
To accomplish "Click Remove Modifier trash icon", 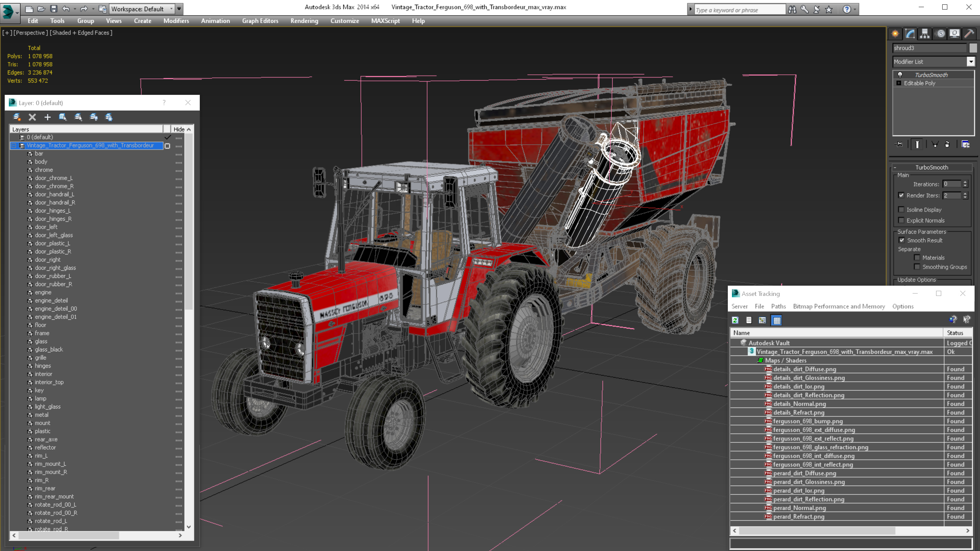I will coord(947,144).
